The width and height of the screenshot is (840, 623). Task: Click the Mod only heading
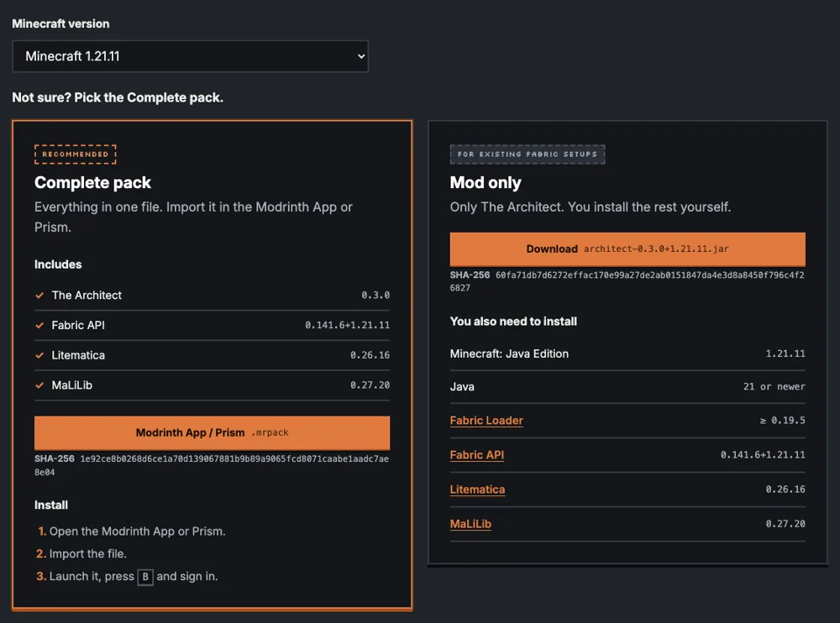point(486,183)
